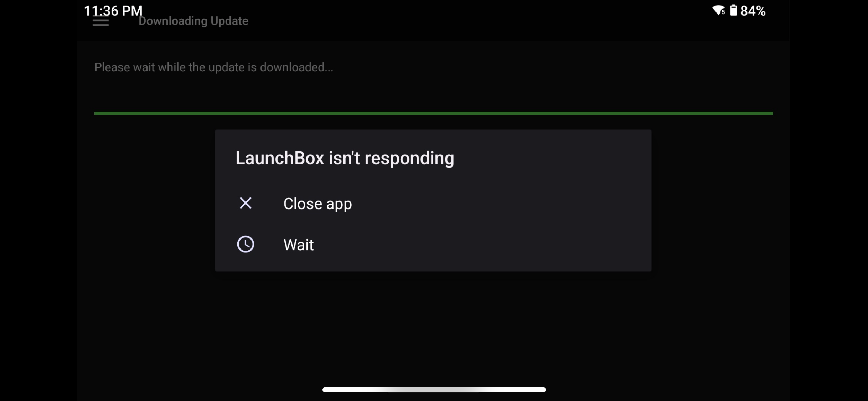Tap the X icon beside Close app

246,203
